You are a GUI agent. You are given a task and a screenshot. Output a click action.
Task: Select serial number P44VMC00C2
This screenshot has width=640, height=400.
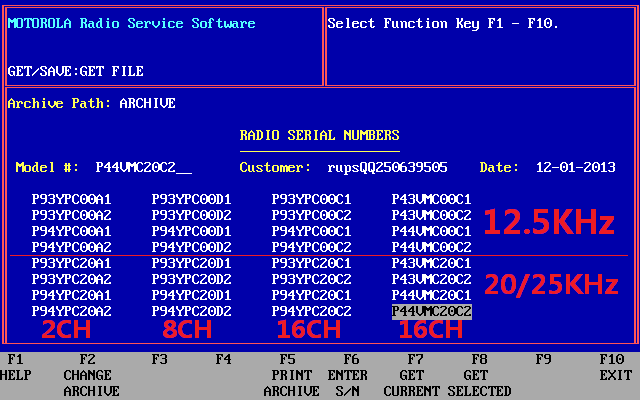coord(431,247)
